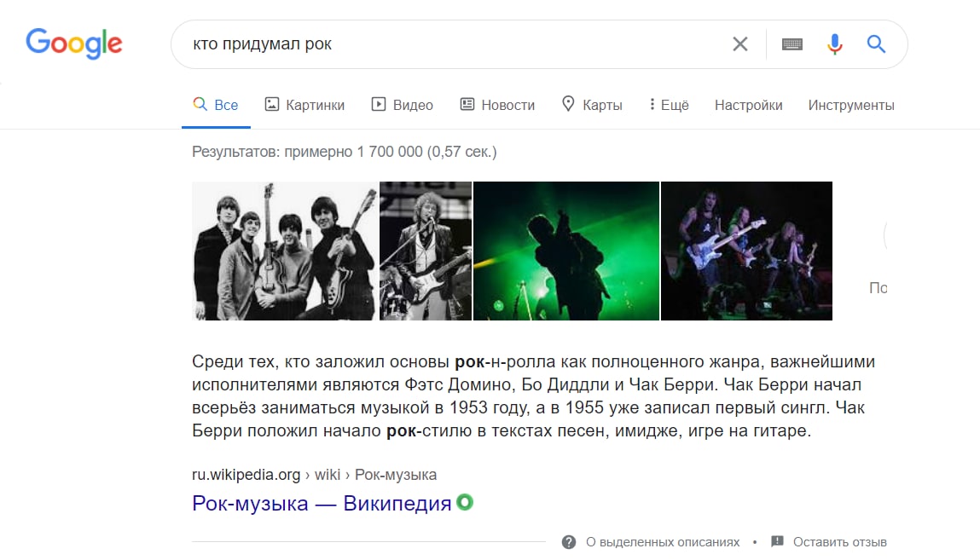Image resolution: width=980 pixels, height=560 pixels.
Task: Click Оставить отзыв link
Action: (x=840, y=542)
